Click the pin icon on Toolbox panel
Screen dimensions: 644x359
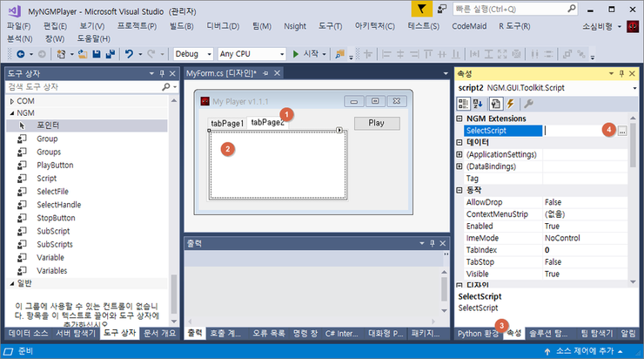(x=162, y=73)
